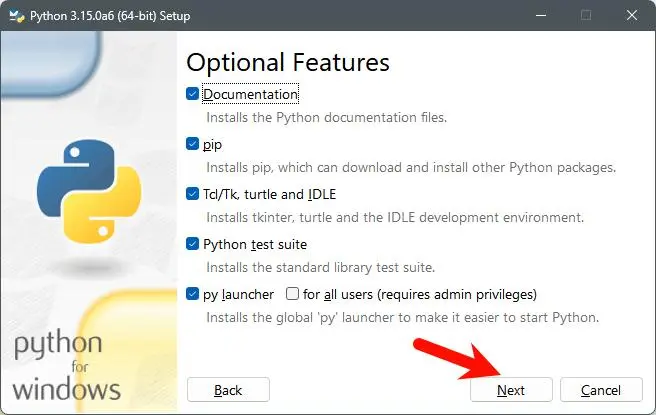656x415 pixels.
Task: Select the 'Documentation' label text
Action: (250, 94)
